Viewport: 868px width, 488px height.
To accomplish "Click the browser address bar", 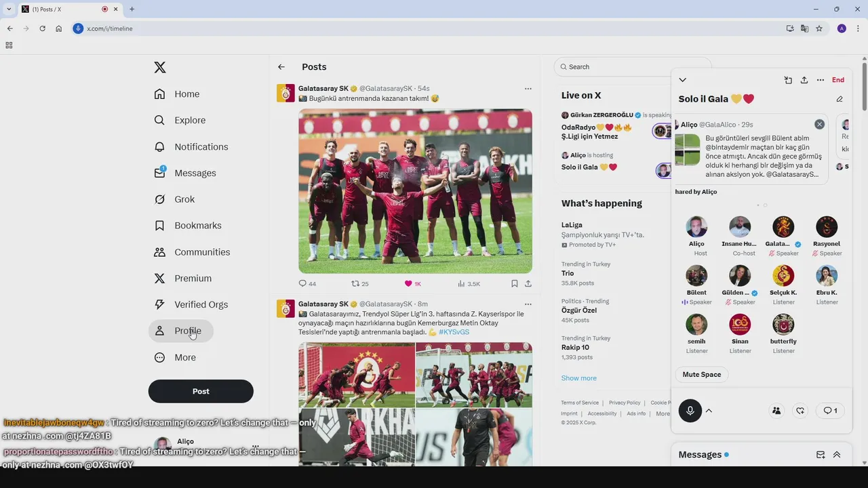I will tap(434, 28).
